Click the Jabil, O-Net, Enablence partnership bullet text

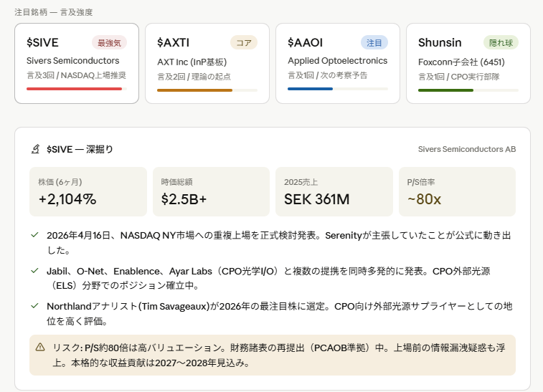(268, 278)
